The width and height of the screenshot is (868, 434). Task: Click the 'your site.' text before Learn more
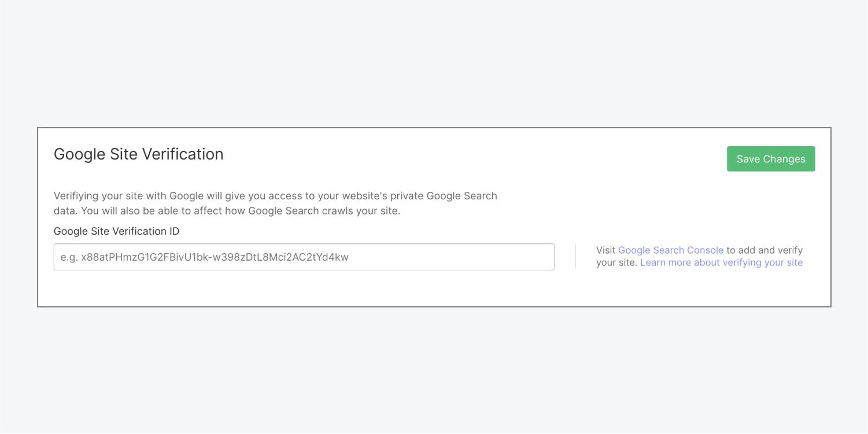617,262
